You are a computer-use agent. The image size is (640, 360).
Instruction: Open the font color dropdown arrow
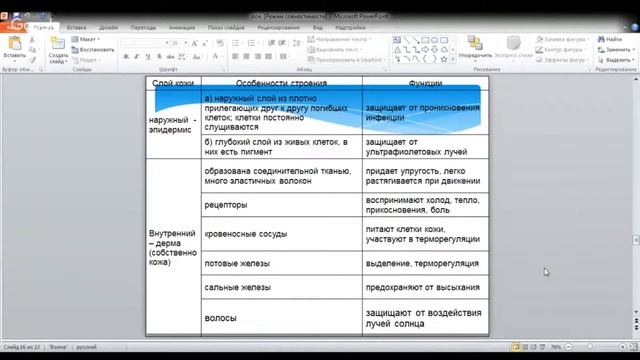(223, 57)
